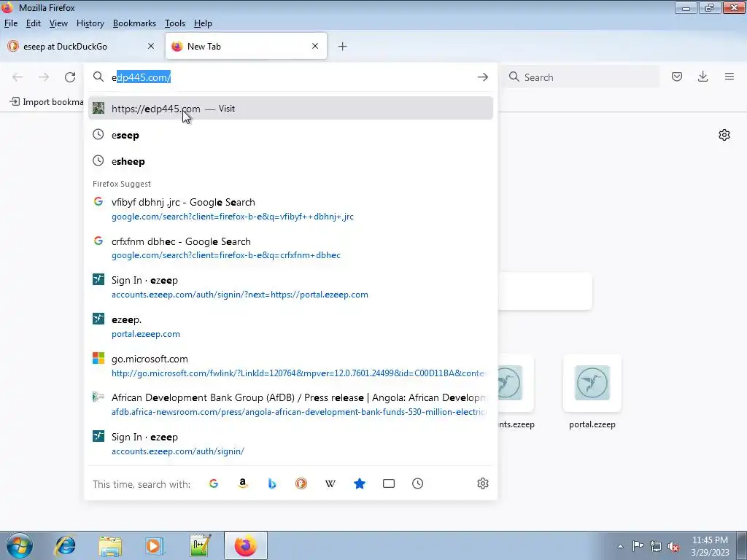This screenshot has height=560, width=747.
Task: Go forward using the forward arrow
Action: click(44, 77)
